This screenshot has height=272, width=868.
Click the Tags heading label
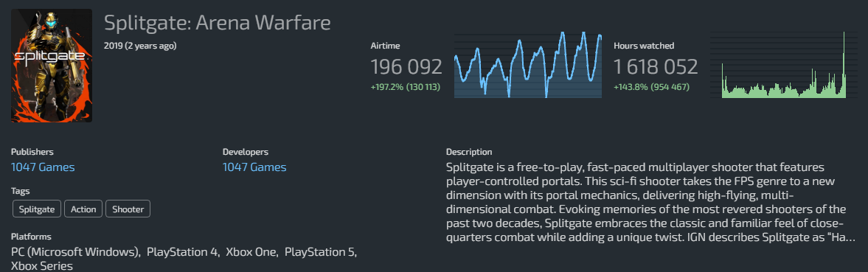coord(21,191)
